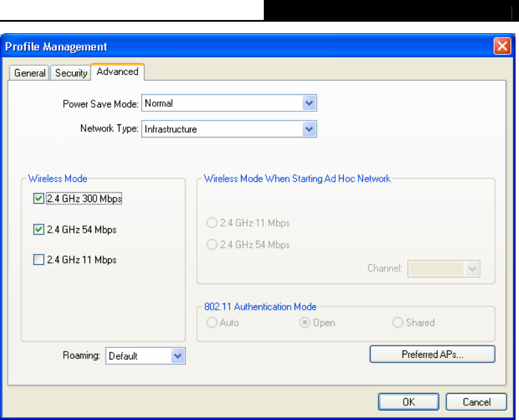This screenshot has width=519, height=420.
Task: Select Ad Hoc 2.4 GHz 54 Mbps radio
Action: tap(212, 245)
